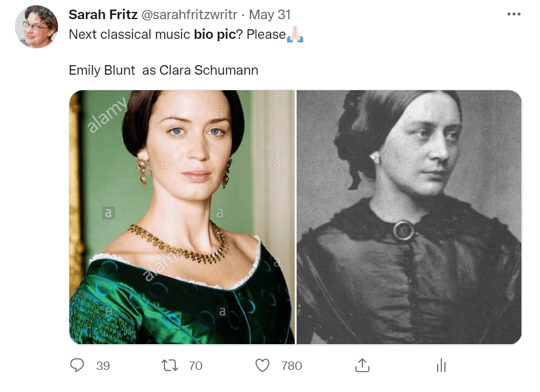This screenshot has width=540, height=392.
Task: Click the bold "bio pic" text
Action: click(215, 35)
